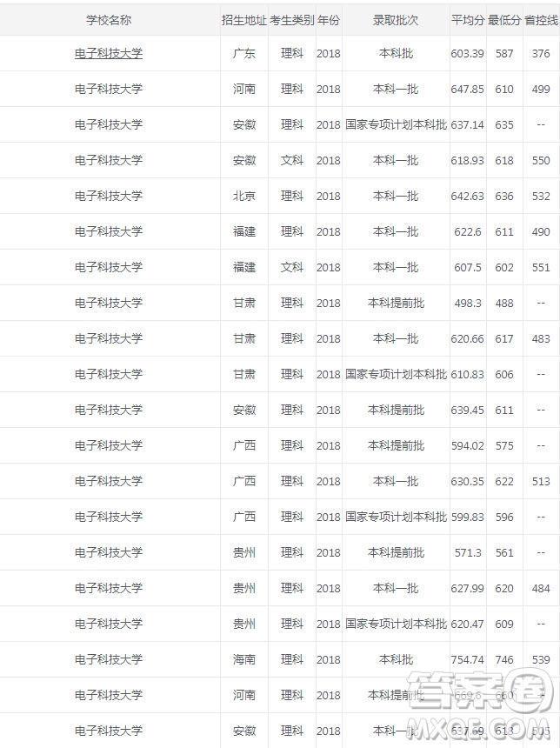The height and width of the screenshot is (748, 560).
Task: Open the underlined 电子科技大学 link in 广东 row
Action: (109, 53)
